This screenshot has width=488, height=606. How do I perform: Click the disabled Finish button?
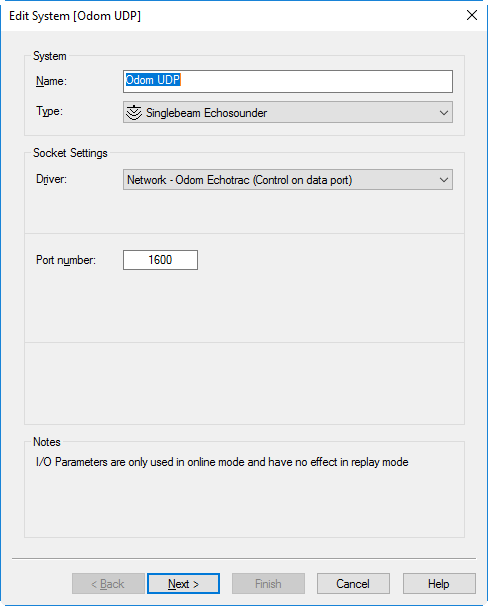coord(268,584)
